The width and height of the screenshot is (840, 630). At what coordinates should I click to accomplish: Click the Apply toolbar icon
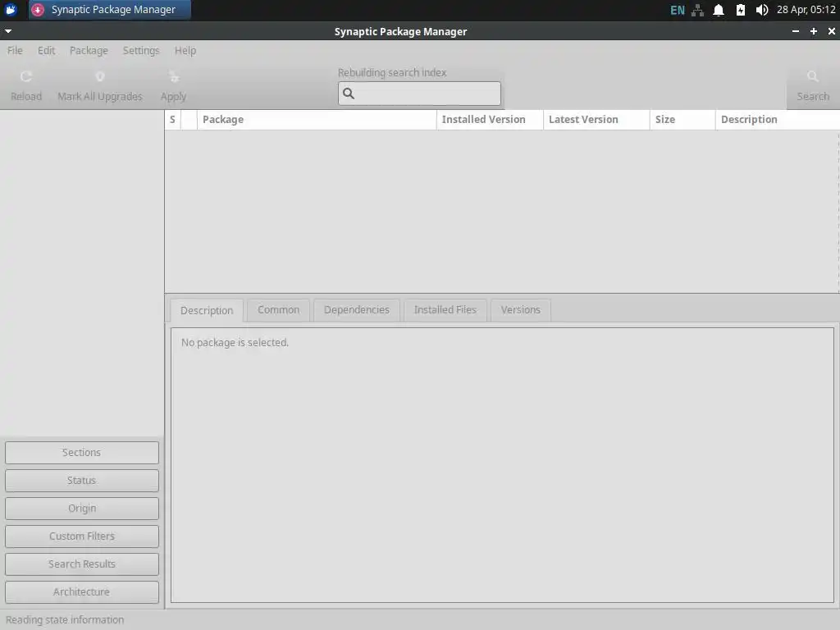pyautogui.click(x=174, y=76)
